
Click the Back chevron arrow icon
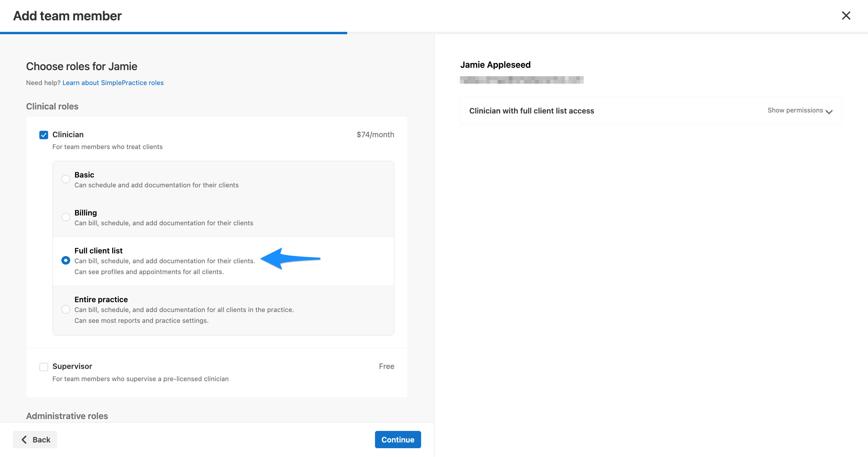click(x=24, y=439)
